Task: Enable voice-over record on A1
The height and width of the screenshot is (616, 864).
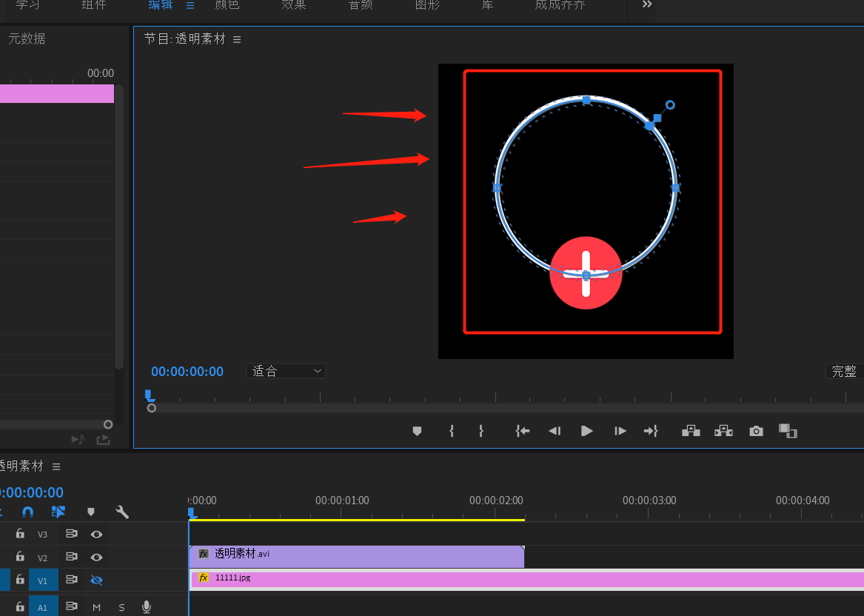Action: click(x=147, y=606)
